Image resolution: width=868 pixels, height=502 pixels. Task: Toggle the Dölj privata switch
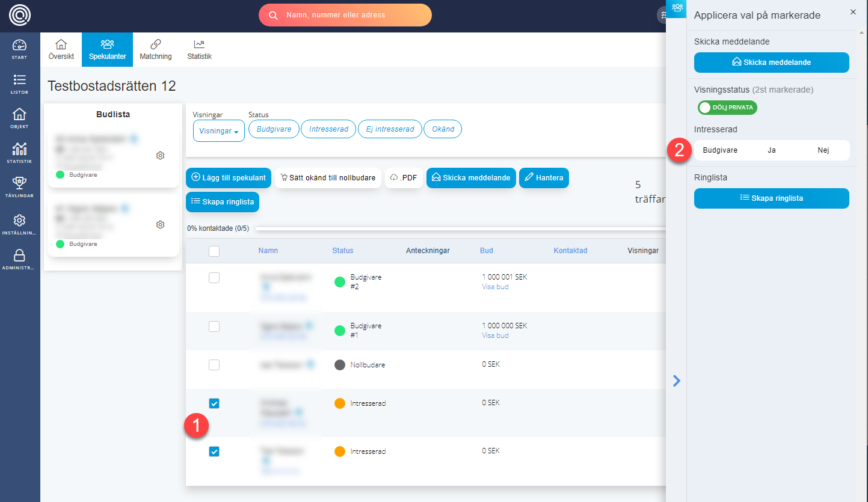[727, 108]
